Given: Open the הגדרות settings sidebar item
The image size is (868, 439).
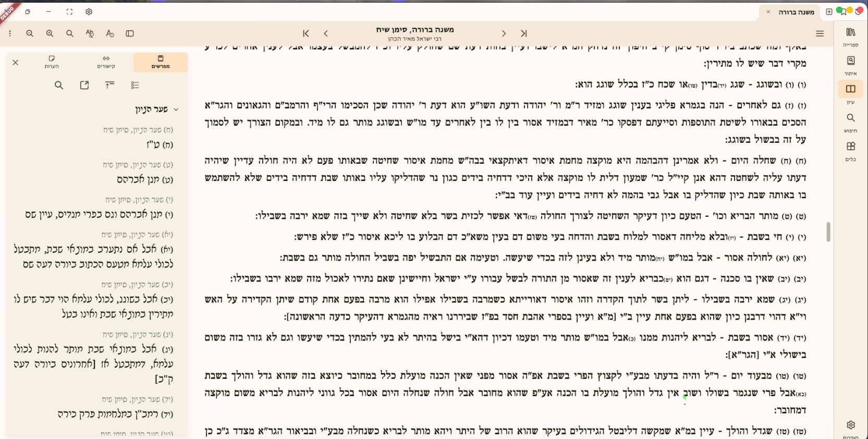Looking at the screenshot, I should click(851, 429).
